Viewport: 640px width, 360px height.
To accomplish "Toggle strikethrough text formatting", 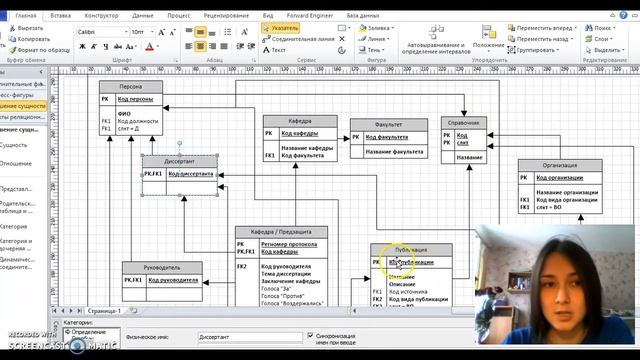I will point(118,47).
